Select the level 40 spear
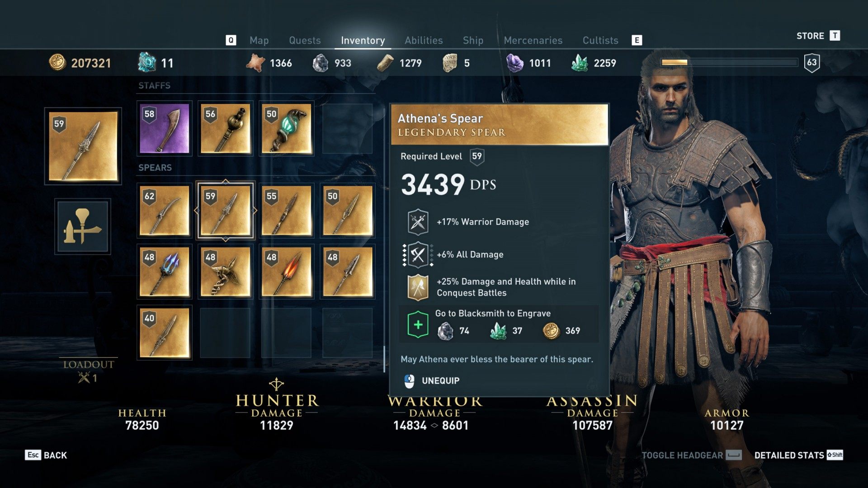 [164, 333]
